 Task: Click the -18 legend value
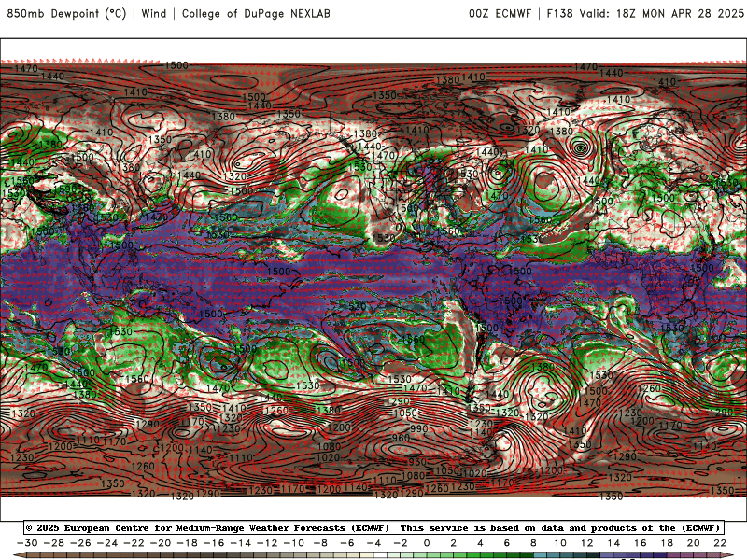188,543
